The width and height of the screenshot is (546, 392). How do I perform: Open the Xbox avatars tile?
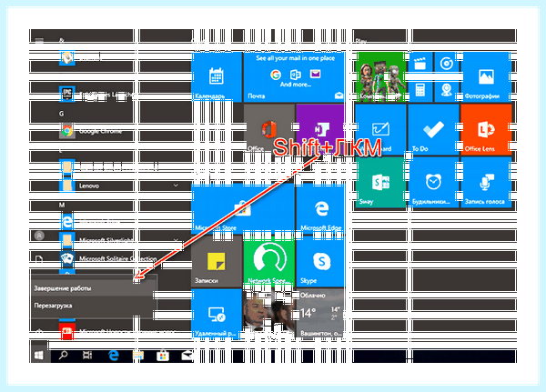point(380,76)
